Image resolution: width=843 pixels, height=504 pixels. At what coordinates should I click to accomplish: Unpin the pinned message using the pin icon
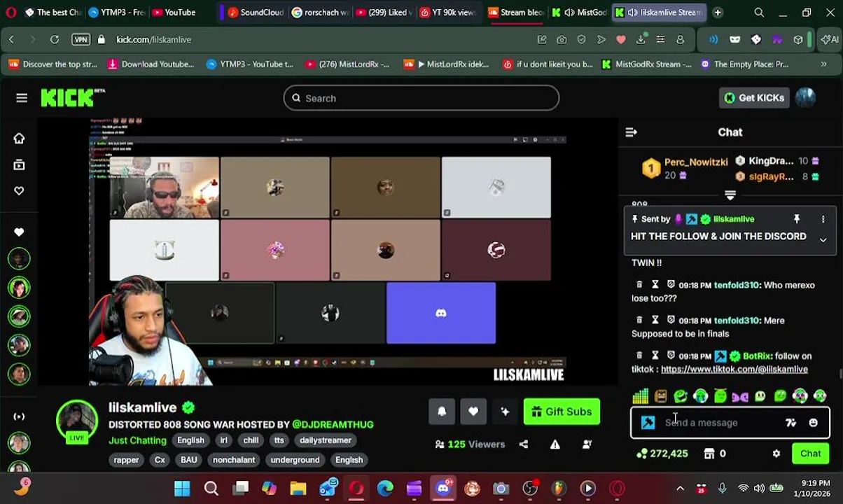click(x=797, y=219)
